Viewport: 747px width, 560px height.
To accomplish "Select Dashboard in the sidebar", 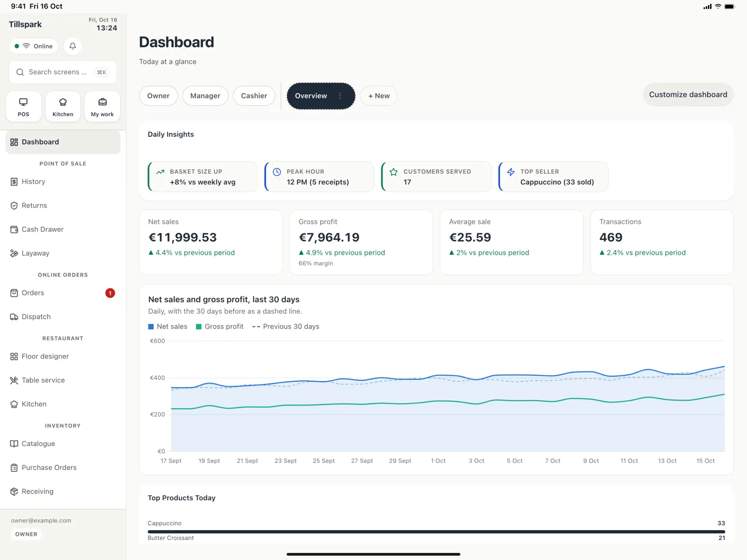I will (63, 142).
